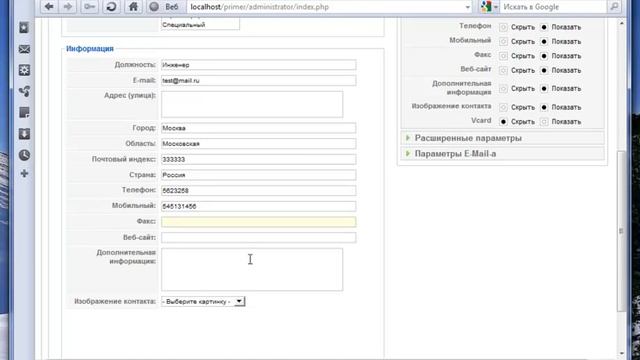The image size is (640, 360).
Task: Select 'Показать' radio for Факс
Action: 544,56
